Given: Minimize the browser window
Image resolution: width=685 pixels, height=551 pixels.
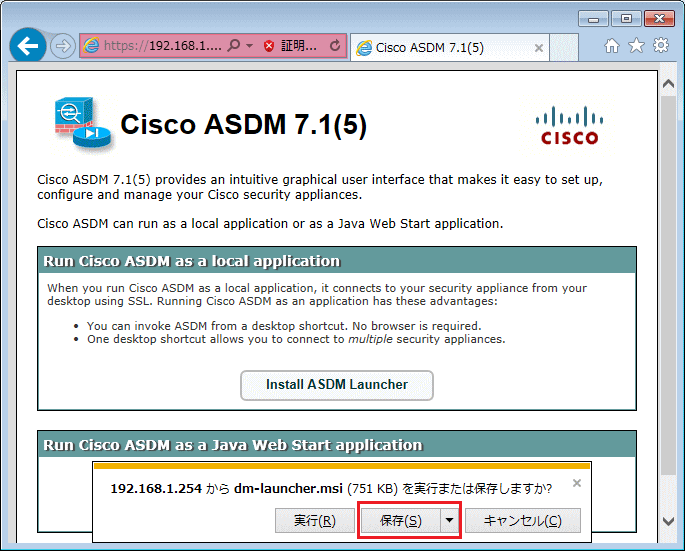Looking at the screenshot, I should coord(593,19).
